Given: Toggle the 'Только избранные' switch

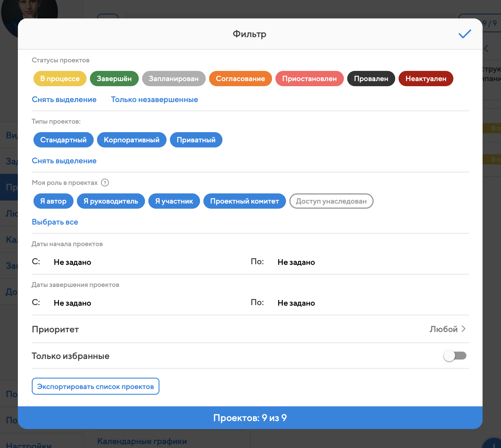Looking at the screenshot, I should point(455,356).
